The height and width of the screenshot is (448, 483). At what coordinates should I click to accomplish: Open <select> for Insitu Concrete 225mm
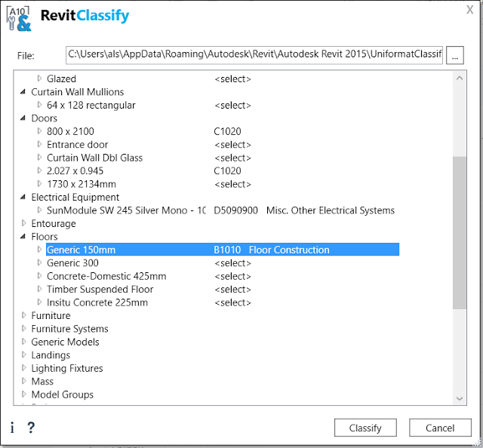coord(233,302)
